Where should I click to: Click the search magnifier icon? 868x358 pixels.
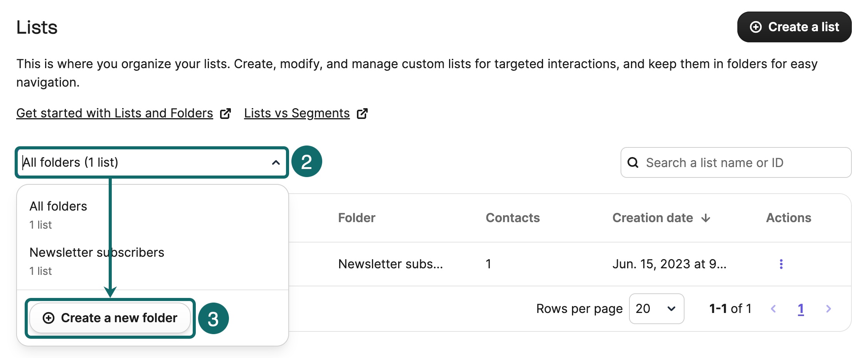tap(633, 162)
